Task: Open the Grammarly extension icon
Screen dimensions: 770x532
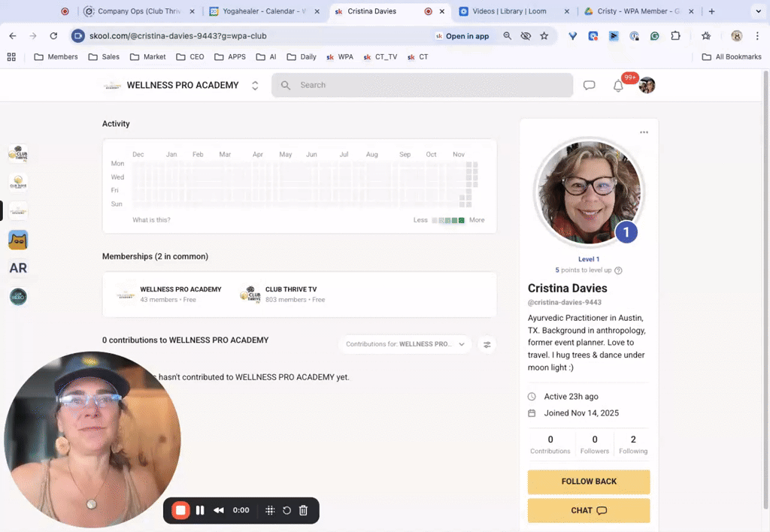Action: (x=655, y=36)
